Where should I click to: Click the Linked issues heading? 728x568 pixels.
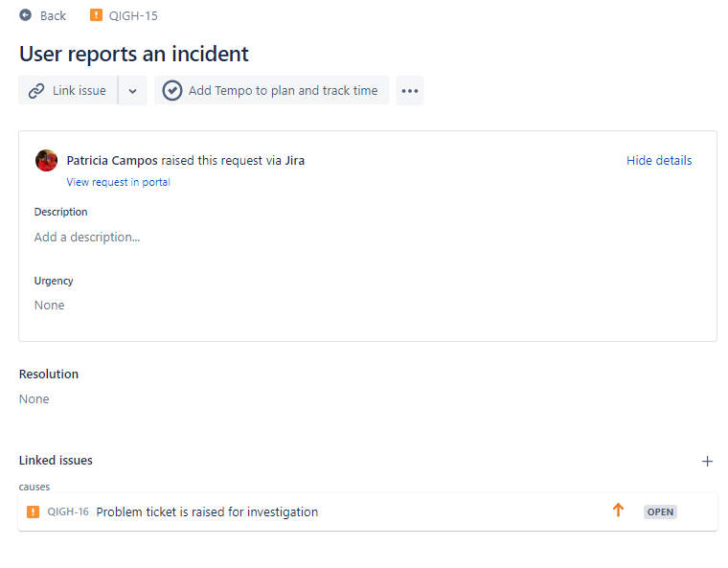[56, 461]
